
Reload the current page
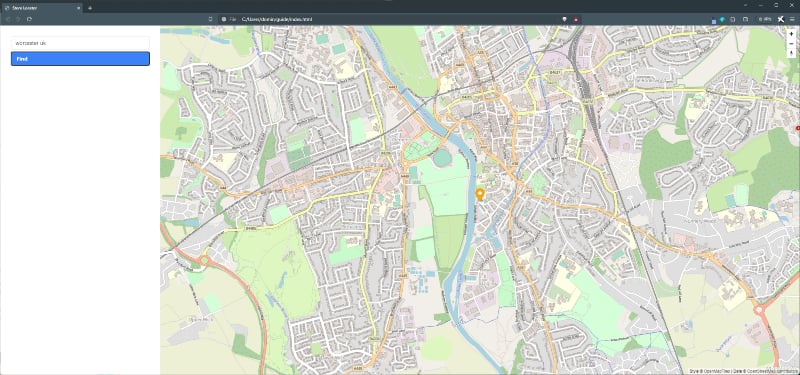[x=30, y=19]
